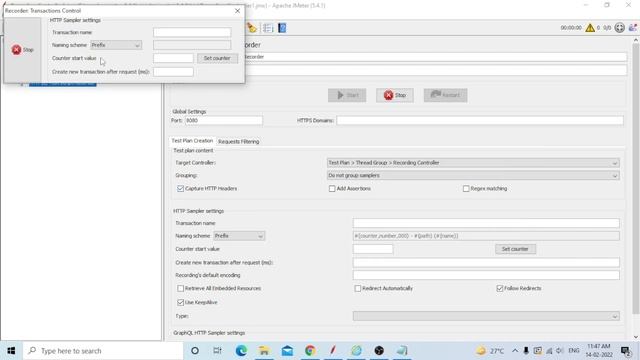Open the last taskbar app icon
This screenshot has width=640, height=360.
click(402, 351)
